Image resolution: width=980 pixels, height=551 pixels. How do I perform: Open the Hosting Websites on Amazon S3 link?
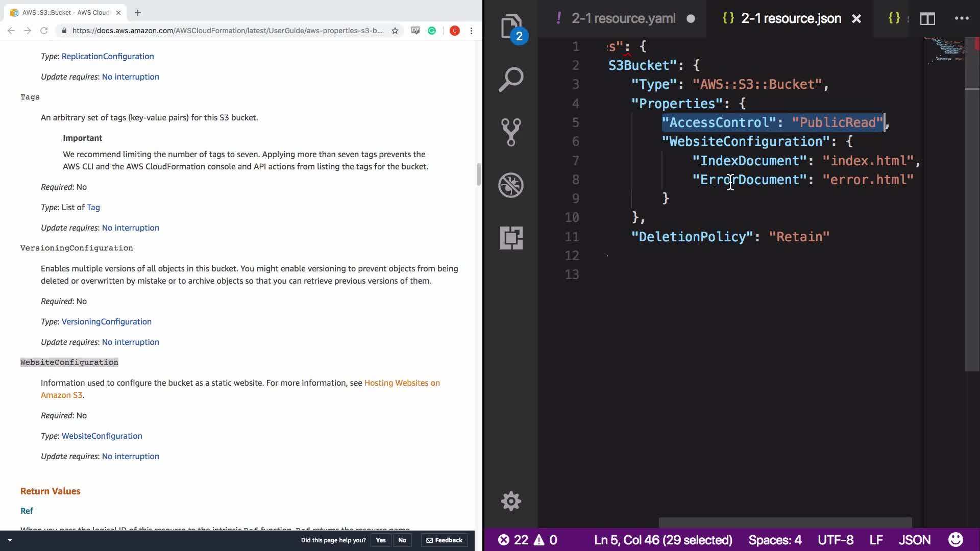coord(402,383)
